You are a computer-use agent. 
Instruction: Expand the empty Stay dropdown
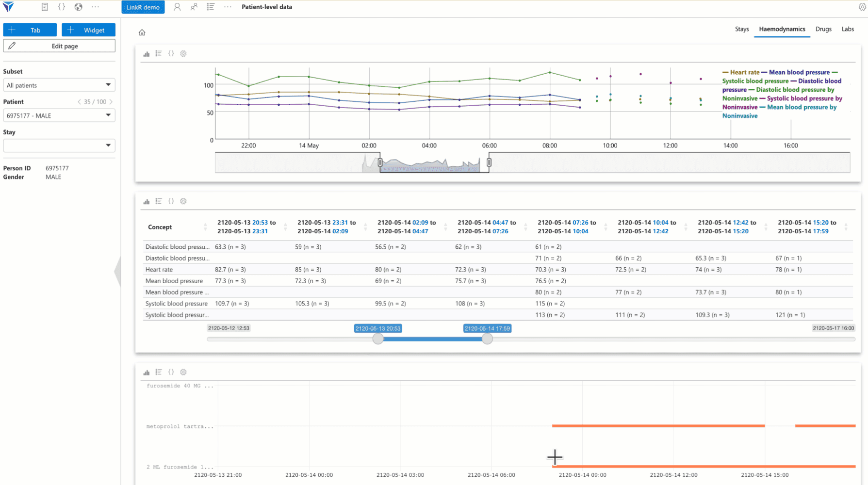pyautogui.click(x=59, y=145)
